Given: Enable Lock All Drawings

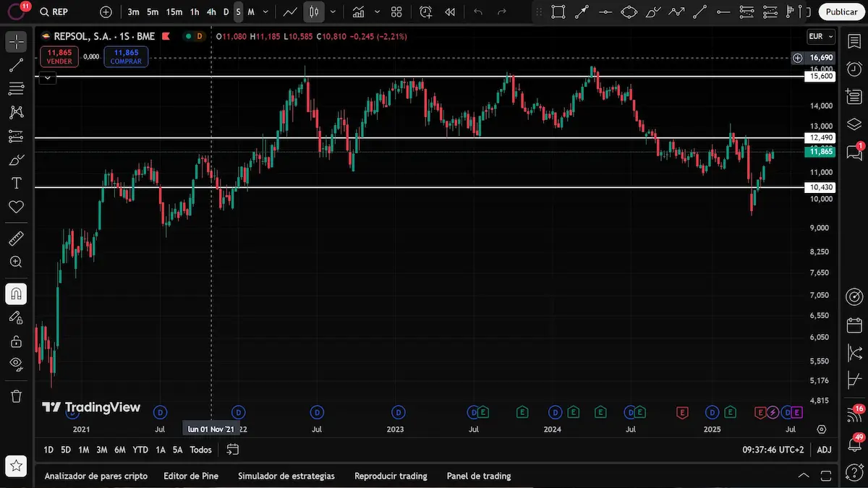Looking at the screenshot, I should [x=16, y=341].
